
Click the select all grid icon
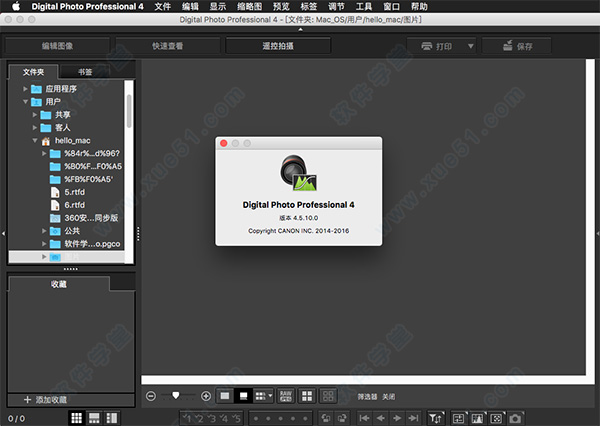pyautogui.click(x=307, y=396)
